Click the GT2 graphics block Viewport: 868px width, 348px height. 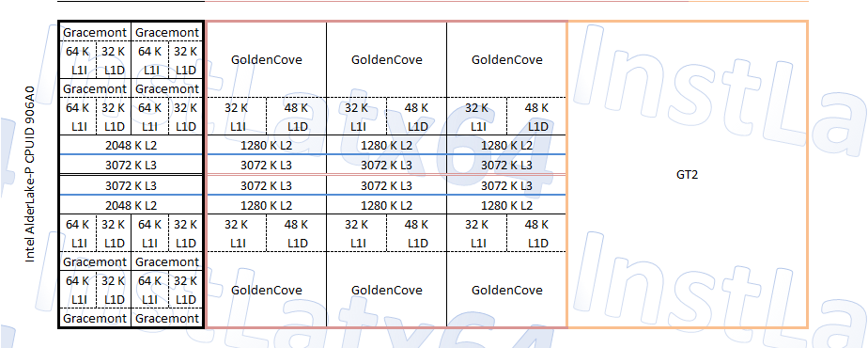(687, 175)
